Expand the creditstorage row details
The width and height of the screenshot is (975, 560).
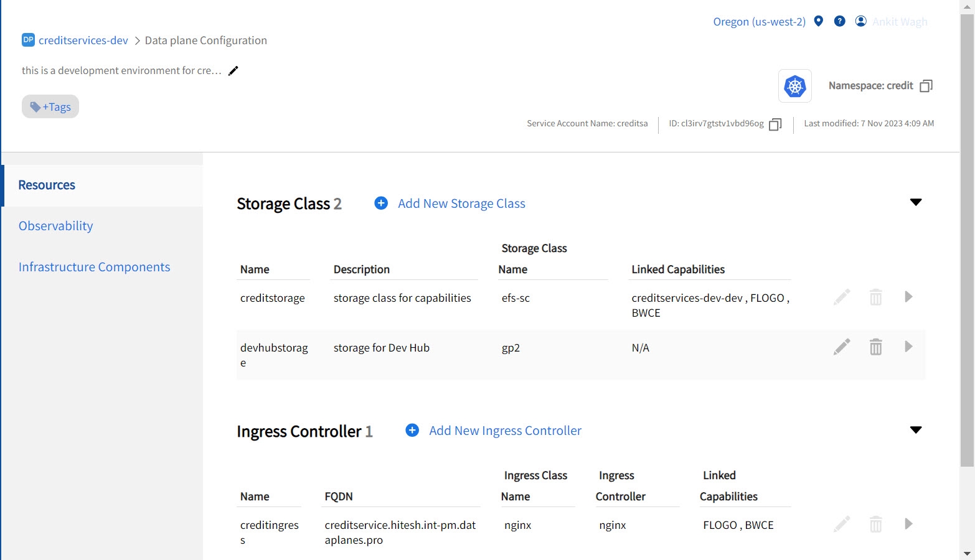pos(908,297)
